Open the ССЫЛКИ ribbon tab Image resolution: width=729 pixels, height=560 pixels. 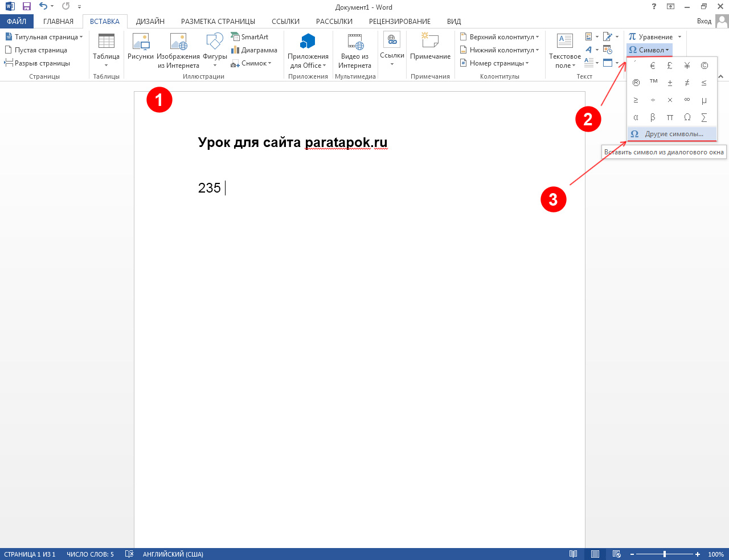tap(285, 22)
